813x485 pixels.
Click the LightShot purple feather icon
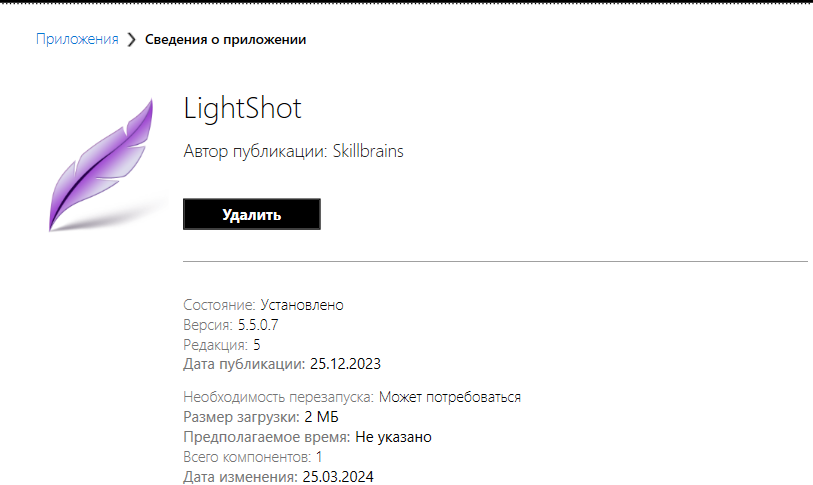100,165
